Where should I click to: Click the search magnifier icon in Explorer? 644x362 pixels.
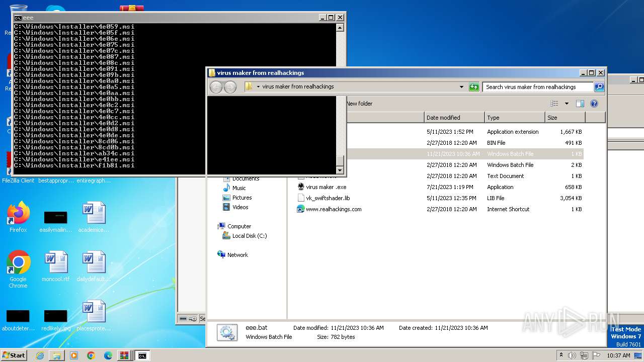coord(599,87)
